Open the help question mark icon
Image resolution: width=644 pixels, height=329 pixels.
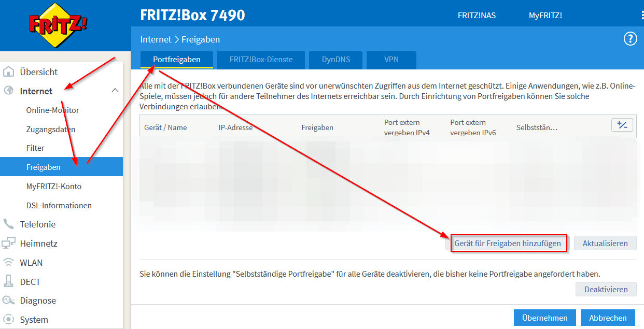click(631, 38)
